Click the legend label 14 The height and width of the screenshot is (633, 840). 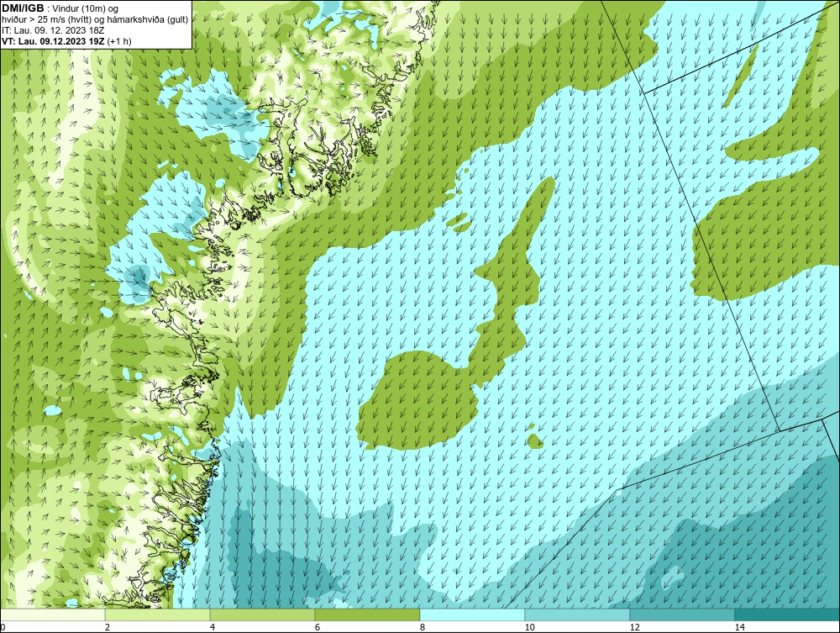pyautogui.click(x=740, y=628)
